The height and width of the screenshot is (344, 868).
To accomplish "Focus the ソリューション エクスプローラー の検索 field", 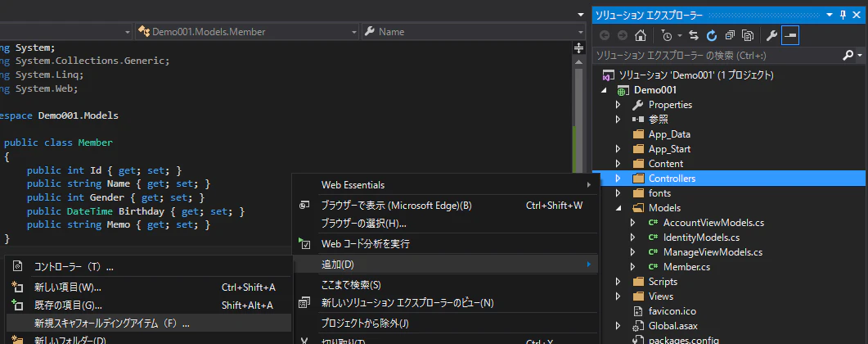I will [x=717, y=56].
